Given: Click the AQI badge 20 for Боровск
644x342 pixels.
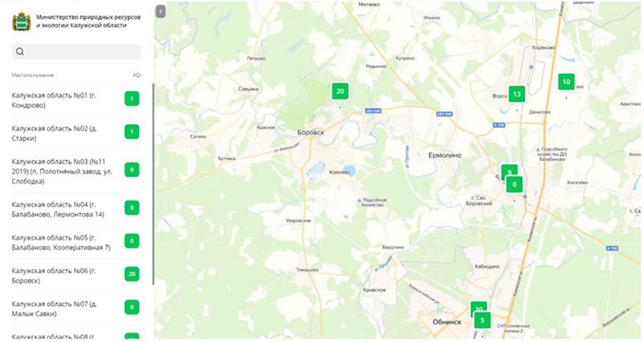Looking at the screenshot, I should click(x=132, y=274).
